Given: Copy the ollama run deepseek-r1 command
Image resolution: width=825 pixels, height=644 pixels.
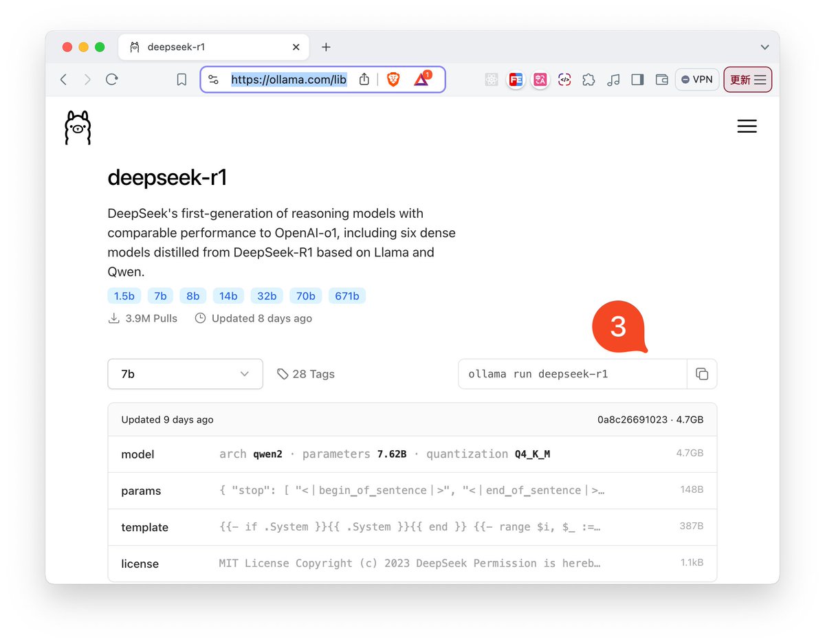Looking at the screenshot, I should (702, 373).
